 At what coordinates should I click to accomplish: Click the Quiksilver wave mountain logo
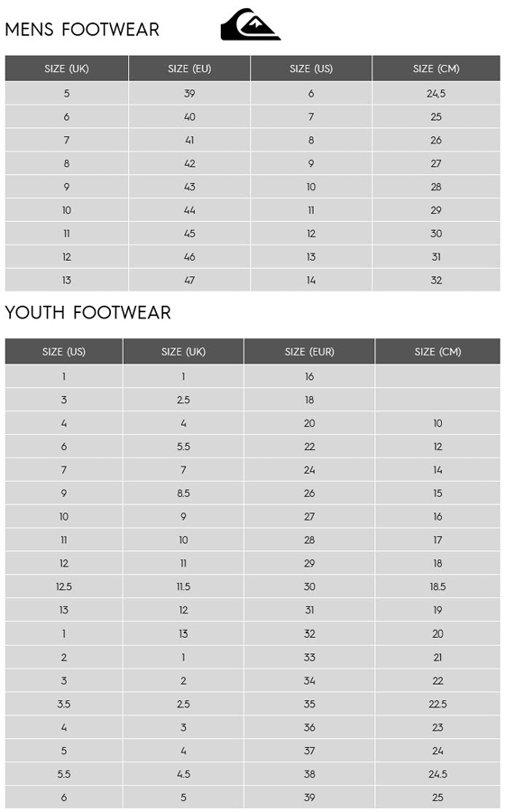pyautogui.click(x=251, y=24)
